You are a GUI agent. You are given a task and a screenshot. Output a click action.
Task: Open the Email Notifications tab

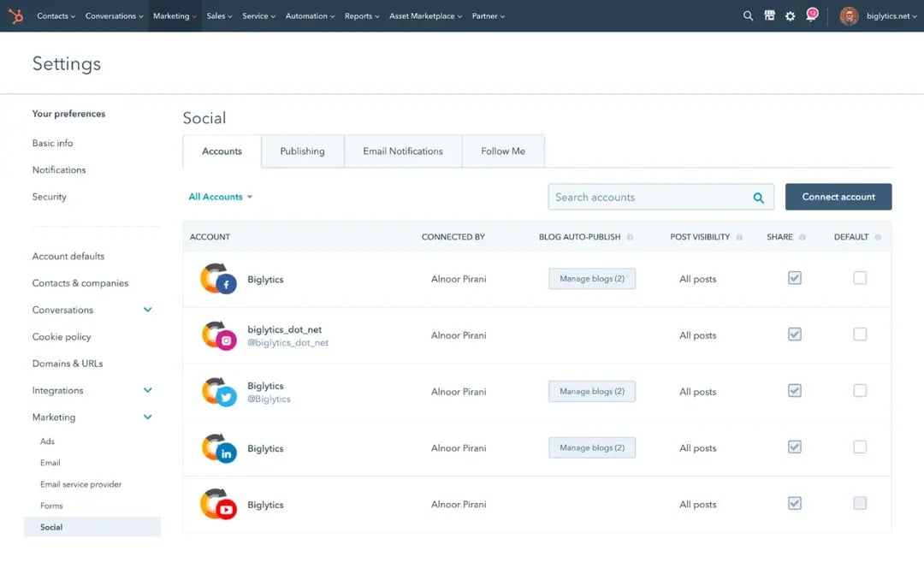(402, 151)
